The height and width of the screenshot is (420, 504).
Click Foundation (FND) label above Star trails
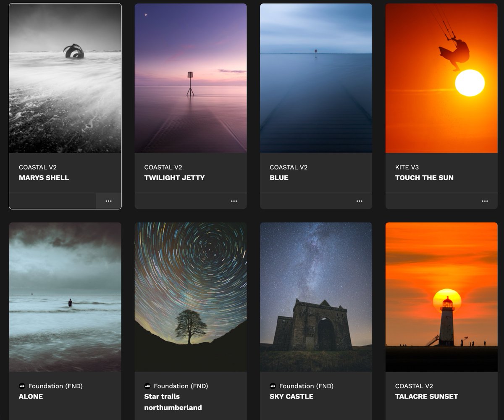pos(181,386)
